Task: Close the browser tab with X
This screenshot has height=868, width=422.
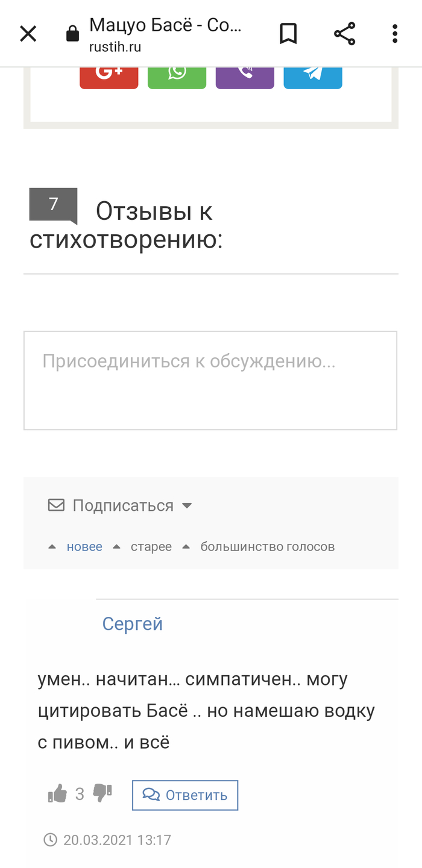Action: point(28,34)
